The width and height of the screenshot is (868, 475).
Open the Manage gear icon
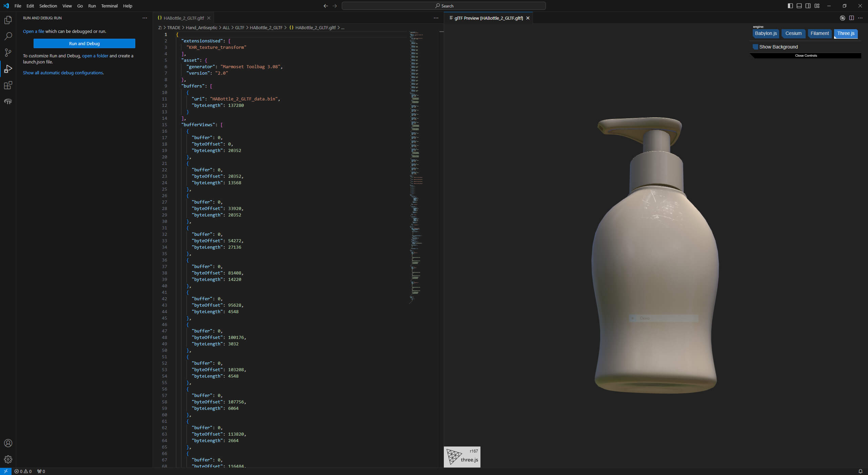tap(8, 459)
